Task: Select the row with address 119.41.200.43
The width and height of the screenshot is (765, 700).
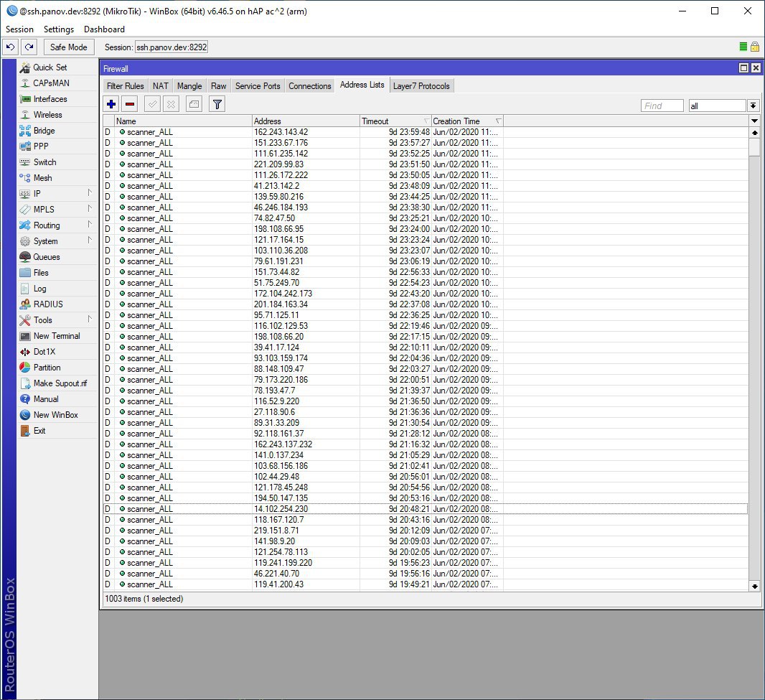Action: (x=426, y=584)
